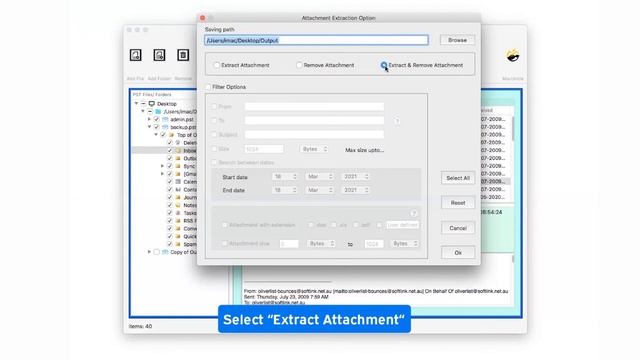Click the admin.pst file icon
The image size is (640, 360).
(x=165, y=119)
